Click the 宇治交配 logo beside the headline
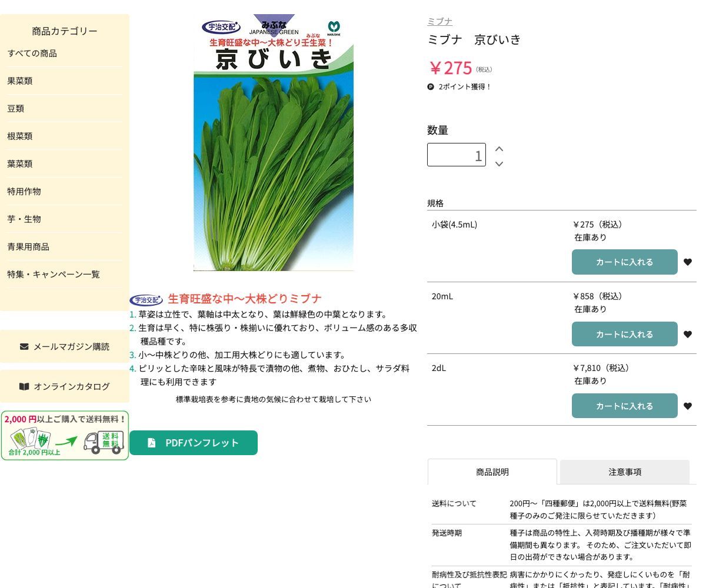The width and height of the screenshot is (706, 588). (146, 300)
